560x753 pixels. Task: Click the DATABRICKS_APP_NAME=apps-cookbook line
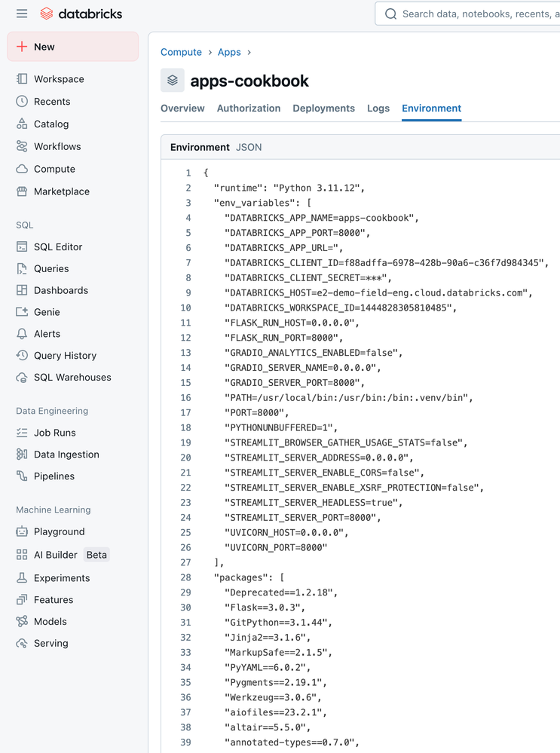pos(321,218)
